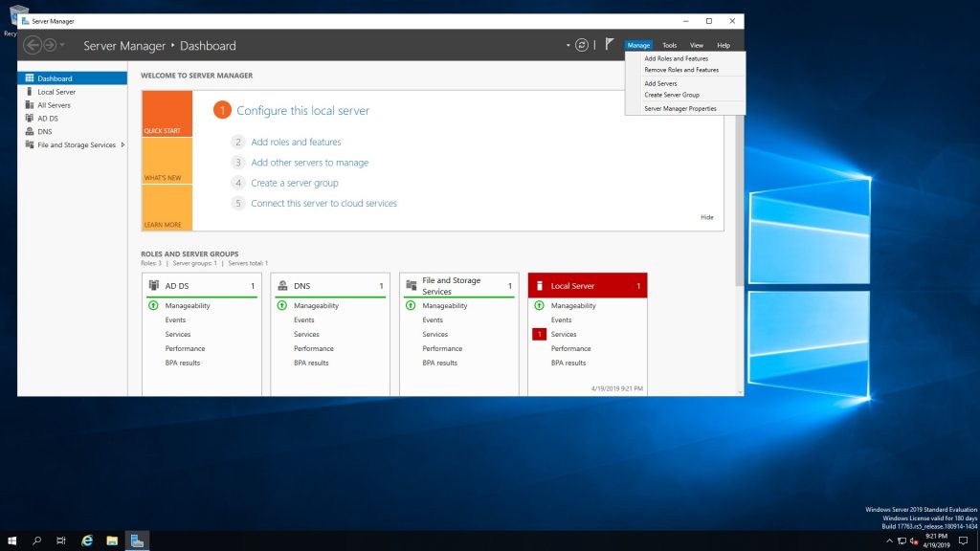Click the forward navigation arrow icon

(x=50, y=45)
